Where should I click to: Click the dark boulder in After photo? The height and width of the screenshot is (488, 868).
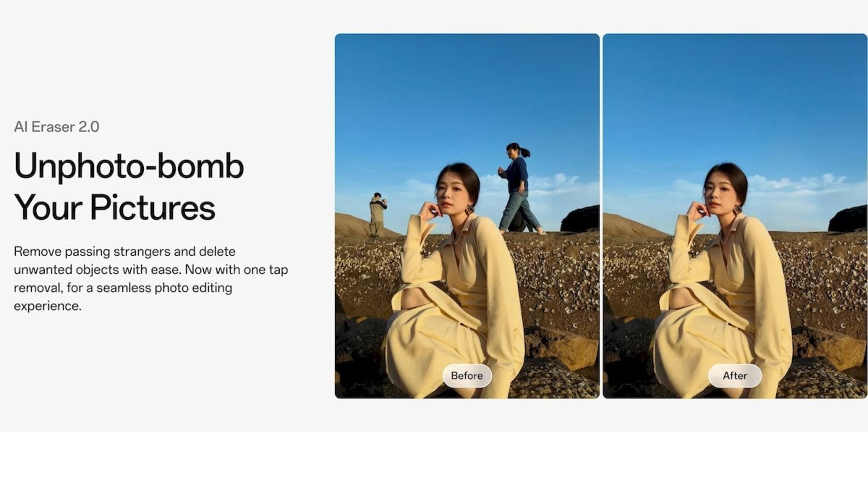pos(848,219)
